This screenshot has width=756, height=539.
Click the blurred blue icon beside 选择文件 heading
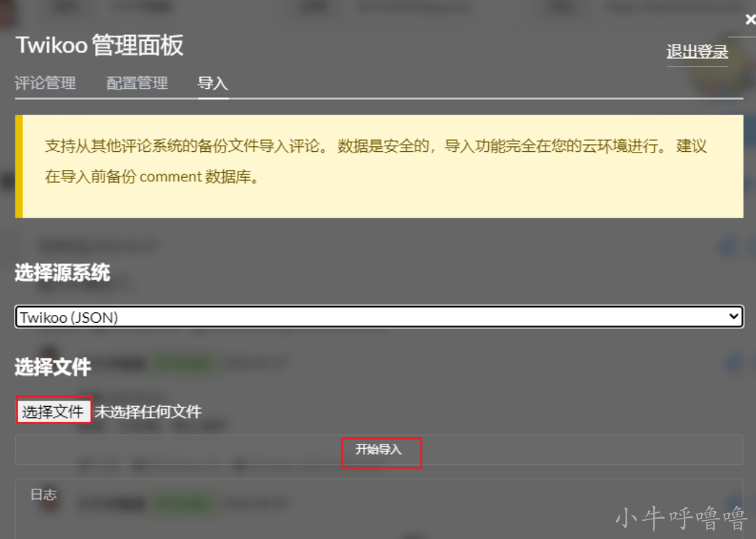point(735,363)
